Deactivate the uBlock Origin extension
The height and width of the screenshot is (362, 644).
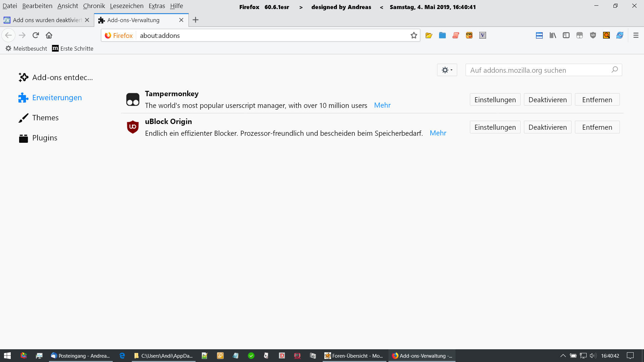pyautogui.click(x=547, y=127)
